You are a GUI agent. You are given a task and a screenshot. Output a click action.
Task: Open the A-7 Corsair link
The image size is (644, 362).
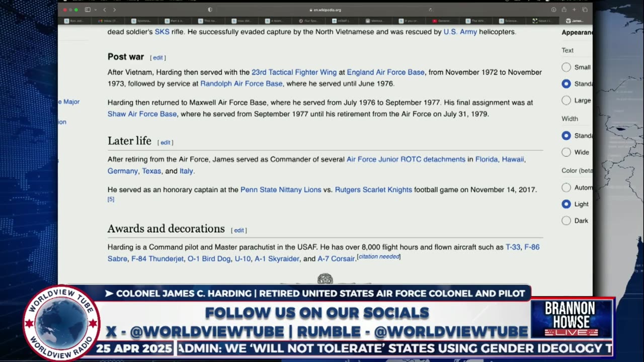336,259
